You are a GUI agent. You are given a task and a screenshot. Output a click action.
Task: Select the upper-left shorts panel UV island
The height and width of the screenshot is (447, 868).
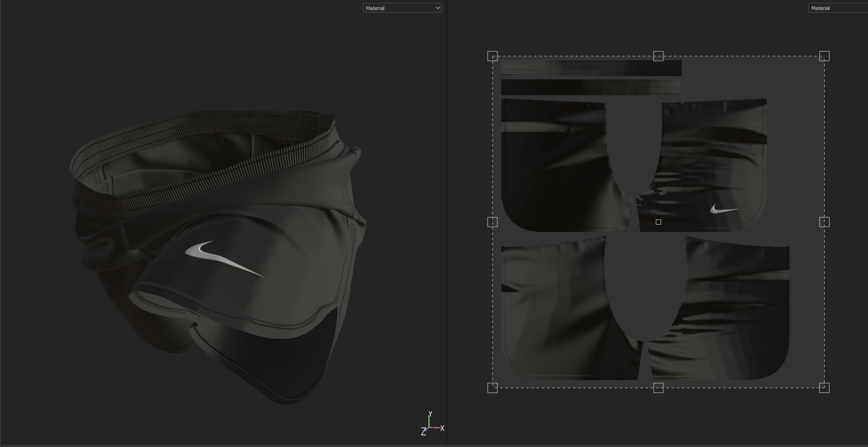point(554,166)
